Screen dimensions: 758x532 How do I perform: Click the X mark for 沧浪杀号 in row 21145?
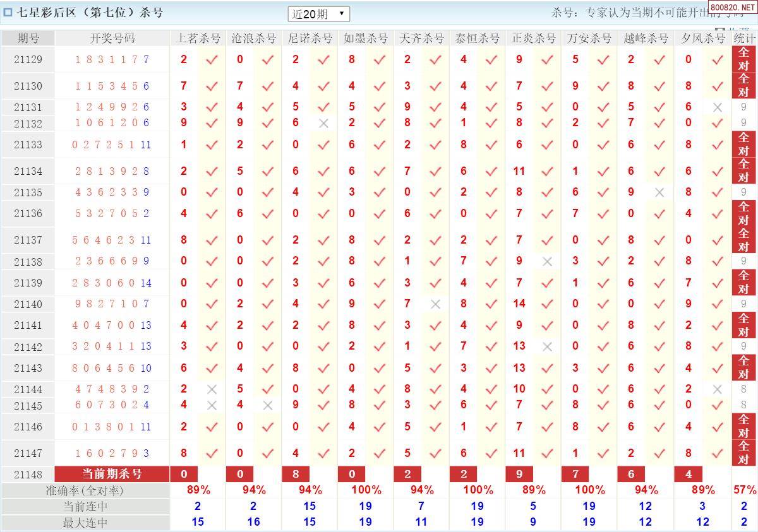(268, 405)
